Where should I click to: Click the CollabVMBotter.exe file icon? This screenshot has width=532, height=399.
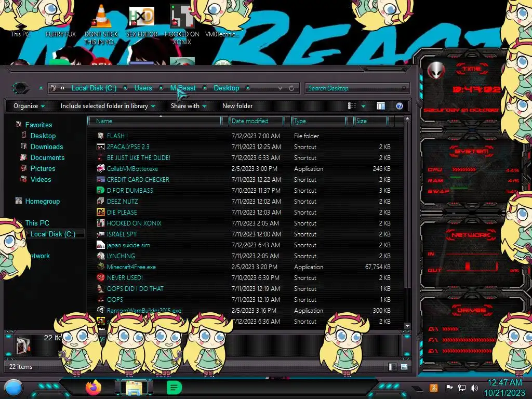[100, 169]
